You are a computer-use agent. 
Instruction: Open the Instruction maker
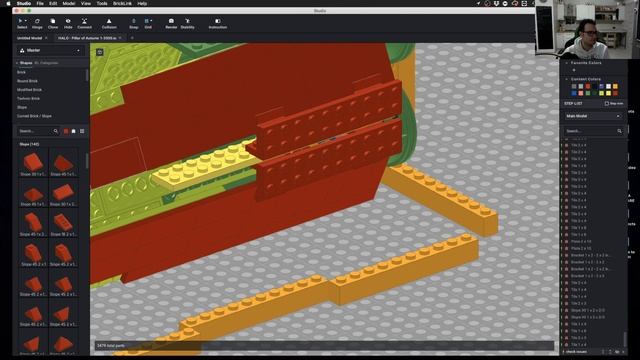click(x=218, y=23)
